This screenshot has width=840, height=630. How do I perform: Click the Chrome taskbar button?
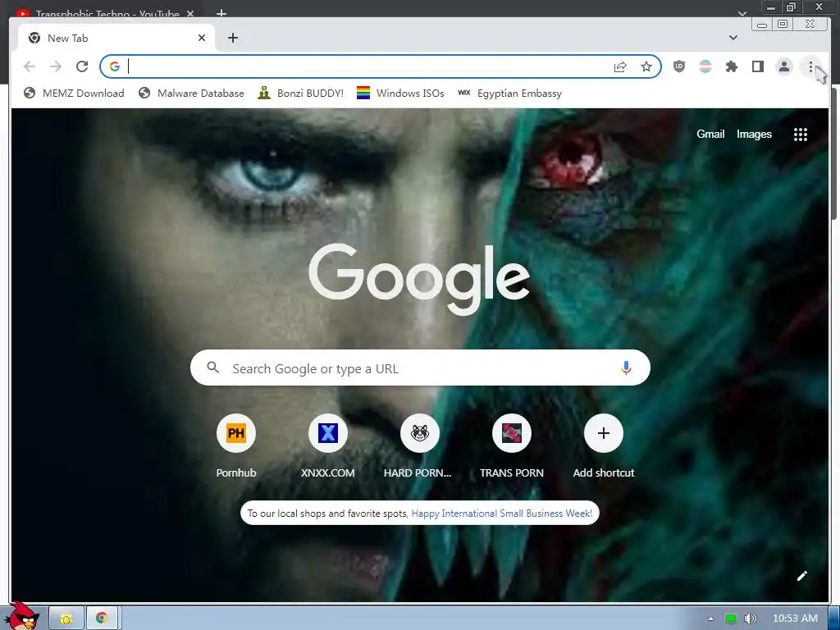point(102,619)
